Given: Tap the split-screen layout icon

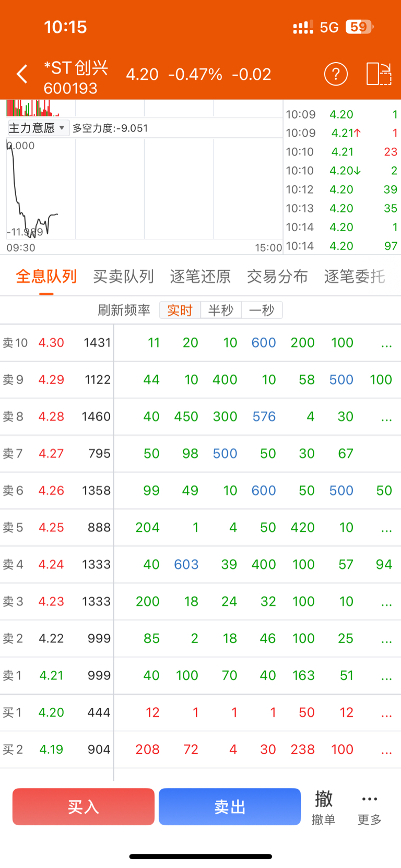Looking at the screenshot, I should coord(379,74).
